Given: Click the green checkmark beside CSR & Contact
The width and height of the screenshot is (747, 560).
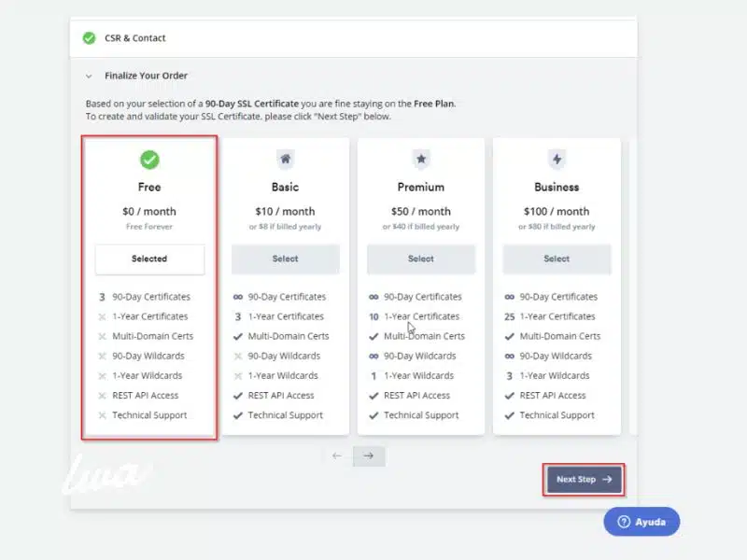Looking at the screenshot, I should 89,38.
